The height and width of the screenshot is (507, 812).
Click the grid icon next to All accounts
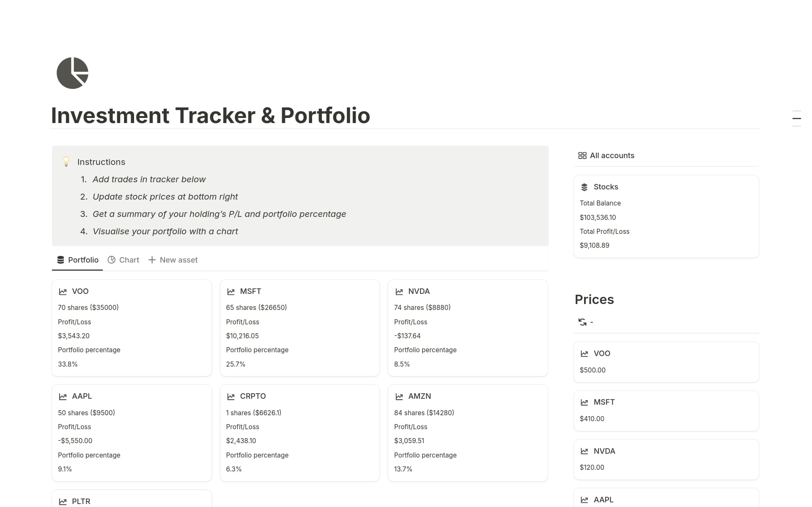click(582, 155)
